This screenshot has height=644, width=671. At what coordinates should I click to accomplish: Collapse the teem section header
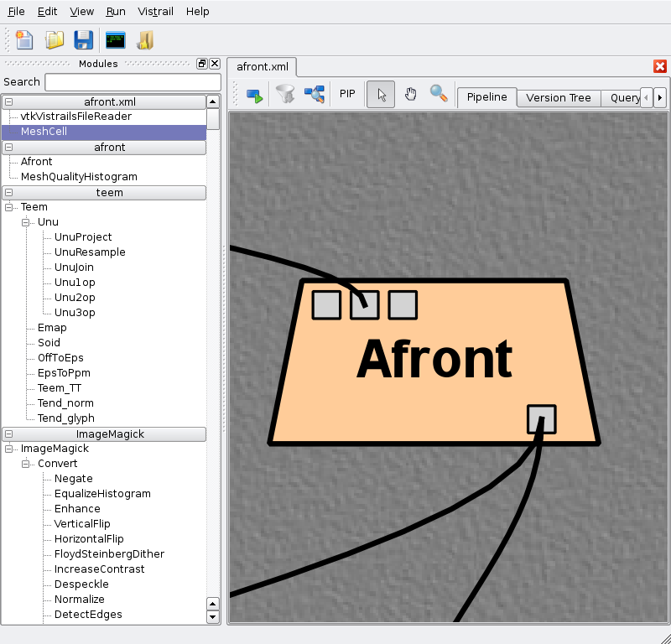click(x=8, y=193)
